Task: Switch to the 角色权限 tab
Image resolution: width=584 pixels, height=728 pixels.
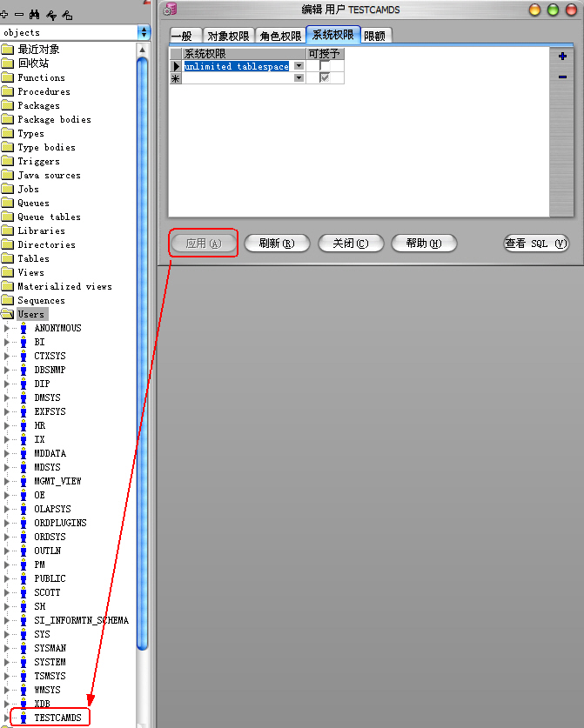Action: coord(280,36)
